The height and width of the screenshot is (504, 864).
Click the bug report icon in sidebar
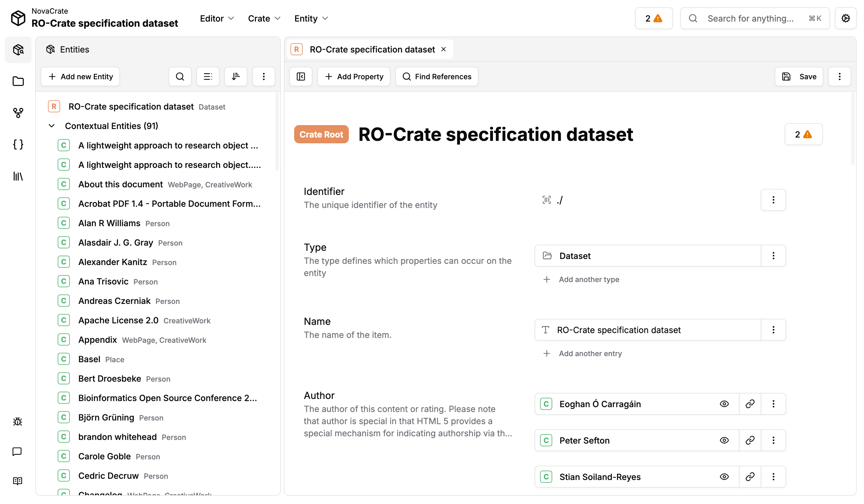(18, 421)
